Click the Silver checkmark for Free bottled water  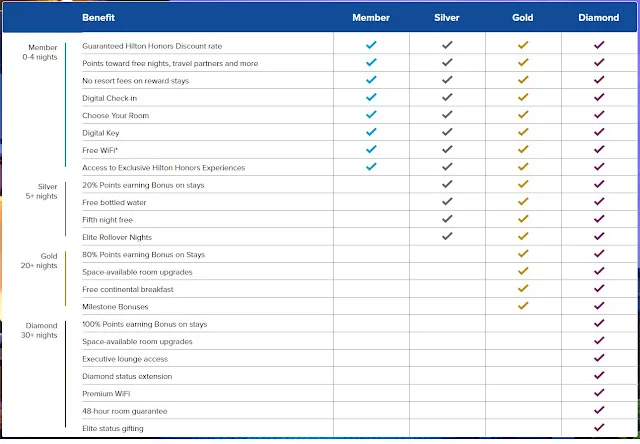click(447, 201)
